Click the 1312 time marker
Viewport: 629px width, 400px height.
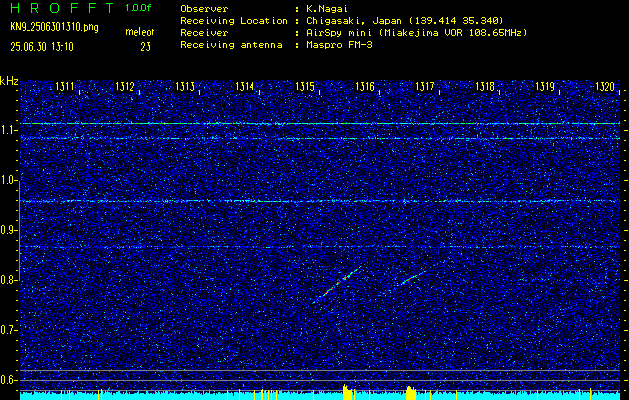(x=125, y=86)
